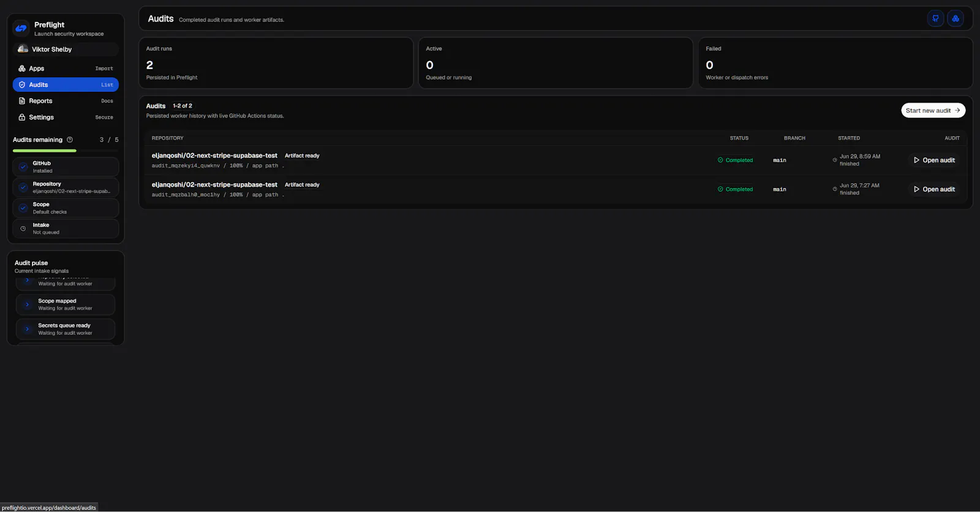Open audit started Jun 29, 7:27 AM
The width and height of the screenshot is (980, 512).
point(934,189)
